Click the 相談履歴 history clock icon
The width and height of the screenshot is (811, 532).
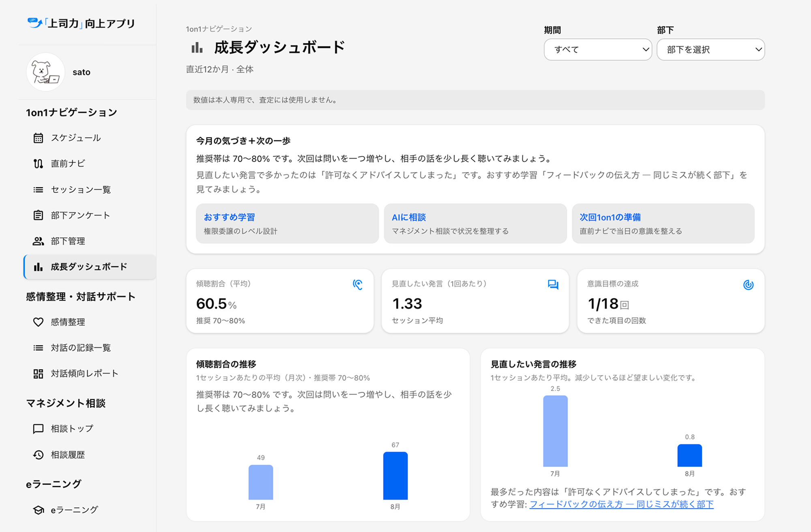click(38, 455)
